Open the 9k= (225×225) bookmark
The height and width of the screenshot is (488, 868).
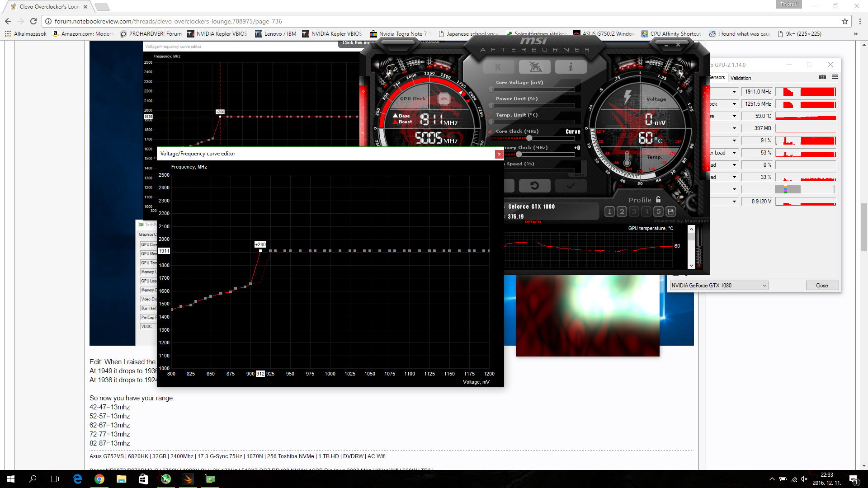(799, 34)
